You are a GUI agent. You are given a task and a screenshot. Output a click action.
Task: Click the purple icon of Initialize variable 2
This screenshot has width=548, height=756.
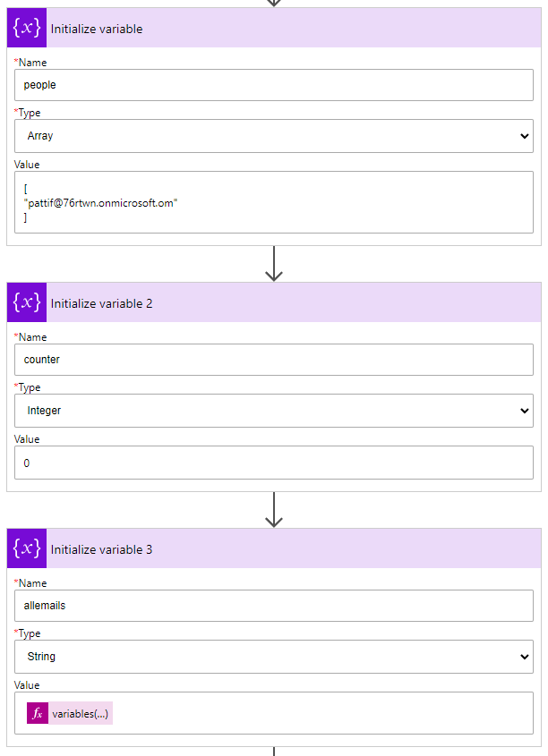[x=27, y=303]
